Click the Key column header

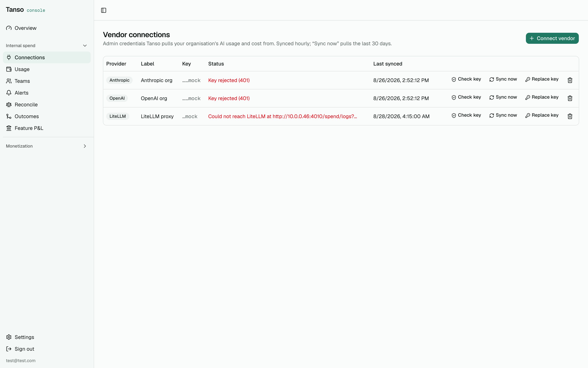tap(186, 64)
